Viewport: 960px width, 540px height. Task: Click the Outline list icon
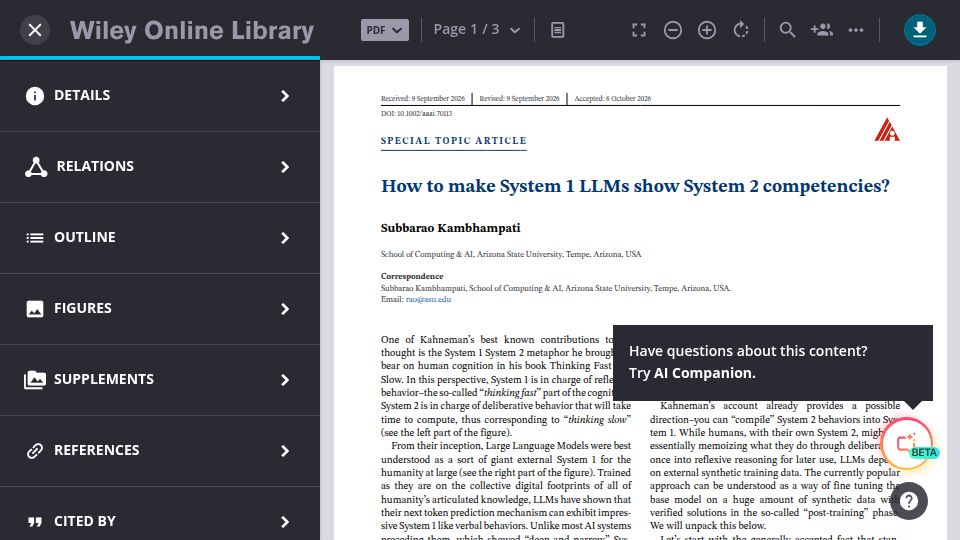tap(35, 238)
